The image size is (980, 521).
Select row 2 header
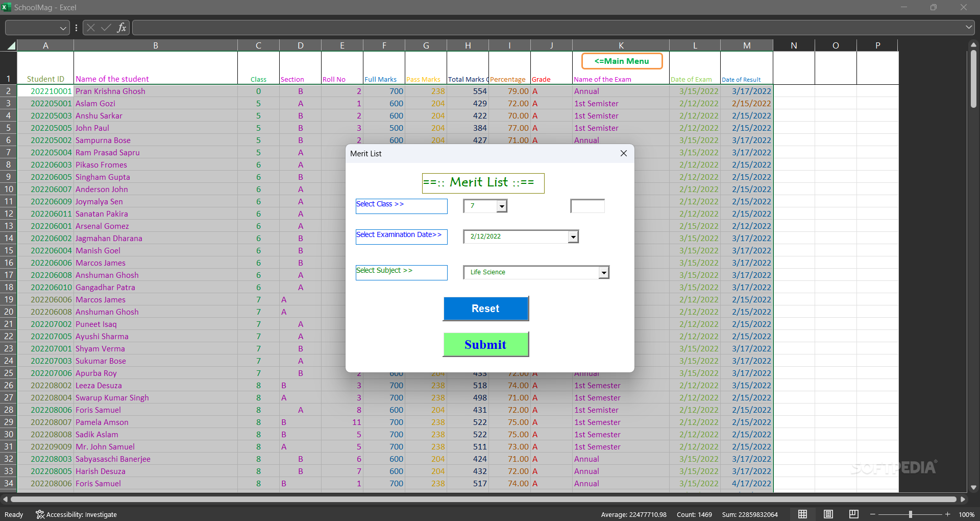8,91
